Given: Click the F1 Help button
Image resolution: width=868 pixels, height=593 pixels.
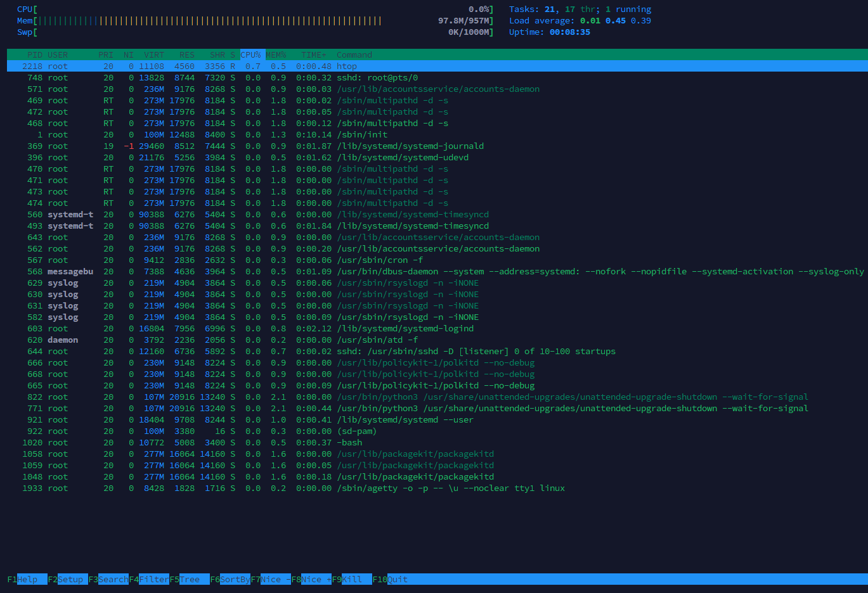Looking at the screenshot, I should (x=27, y=579).
